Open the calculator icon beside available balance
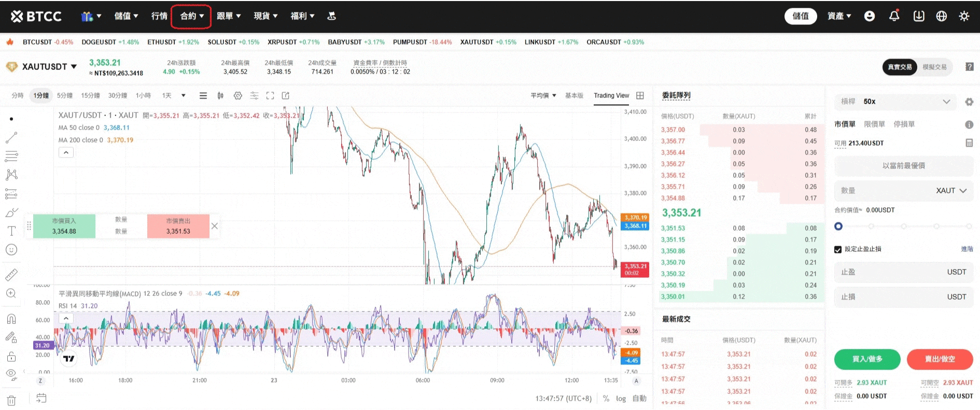Viewport: 980px width, 410px height. pyautogui.click(x=969, y=143)
